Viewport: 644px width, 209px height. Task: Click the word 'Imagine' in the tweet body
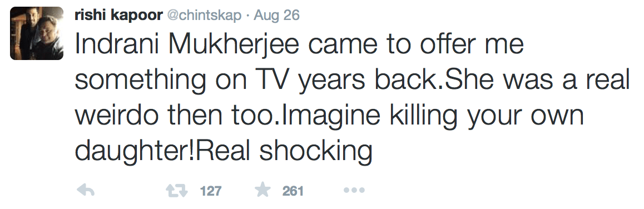coord(330,116)
